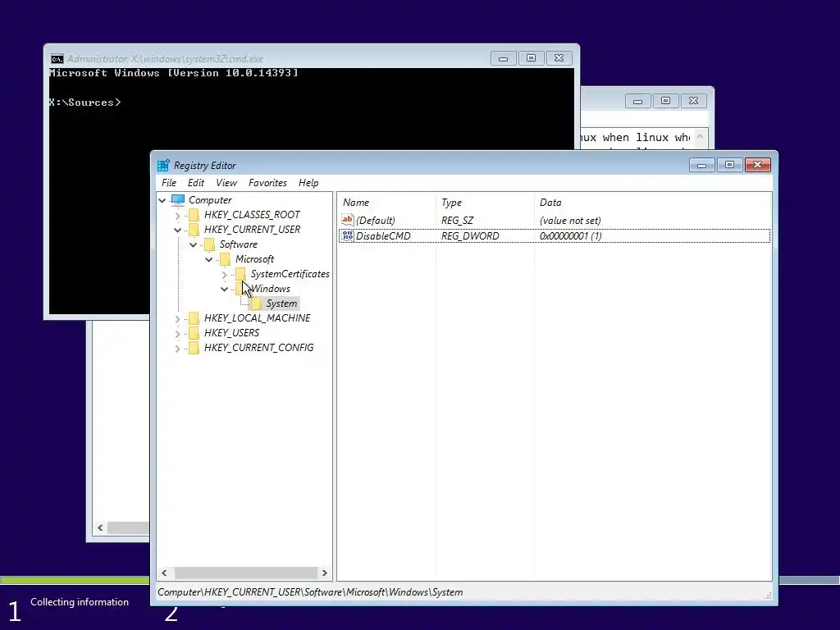This screenshot has width=840, height=630.
Task: Click the DisableCMD DWORD value icon
Action: tap(348, 235)
